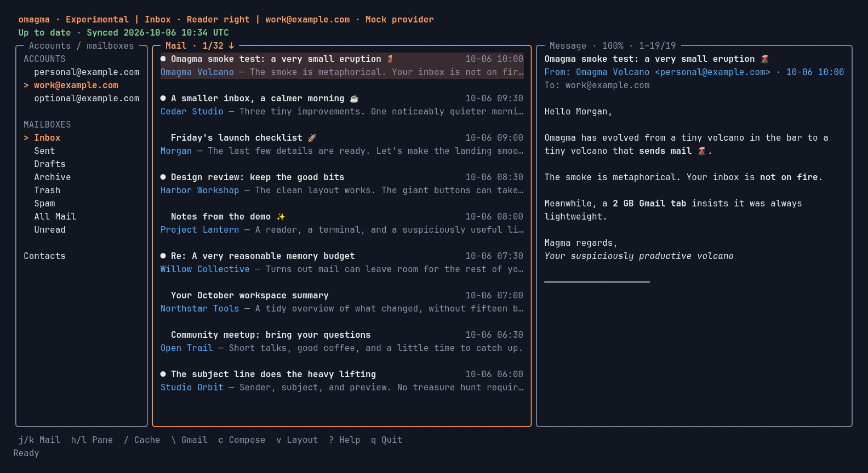
Task: Click the rocket emoji on Friday's launch checklist
Action: click(312, 138)
